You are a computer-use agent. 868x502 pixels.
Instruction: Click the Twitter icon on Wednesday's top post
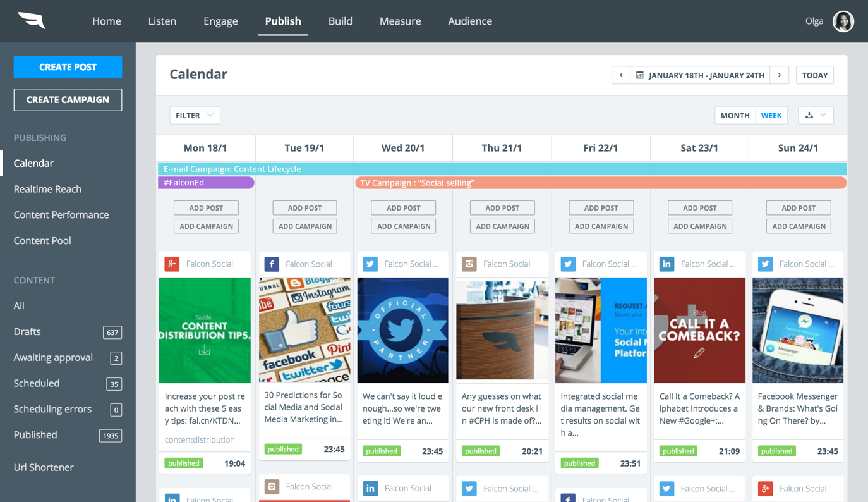[370, 264]
